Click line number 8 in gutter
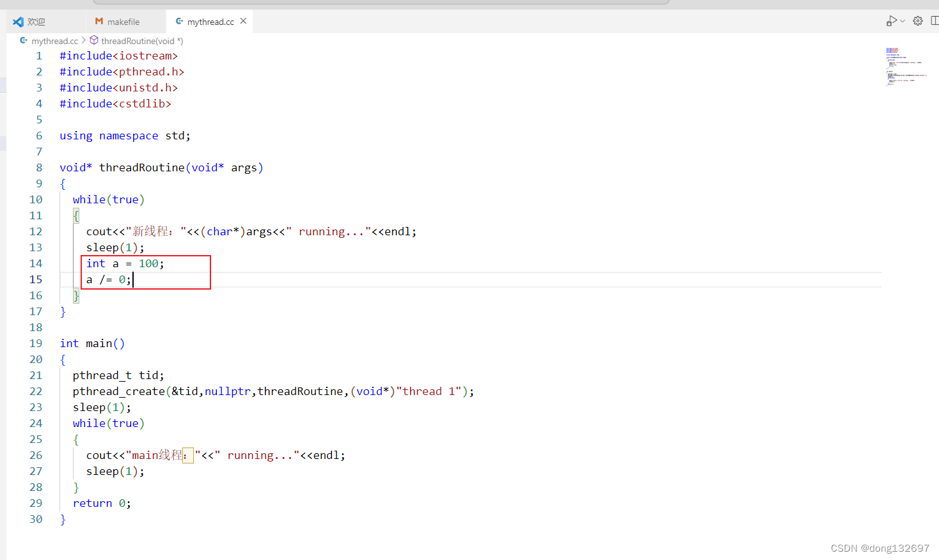939x560 pixels. (39, 167)
